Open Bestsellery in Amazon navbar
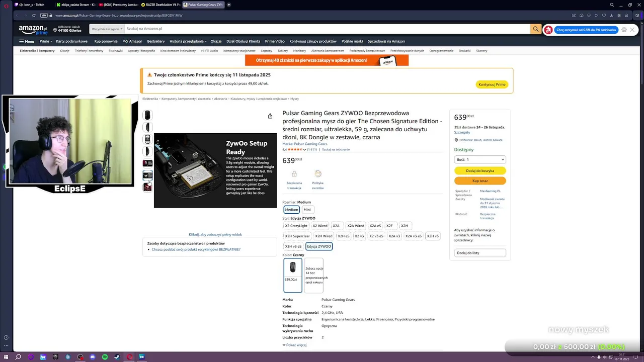The width and height of the screenshot is (644, 362). point(156,41)
